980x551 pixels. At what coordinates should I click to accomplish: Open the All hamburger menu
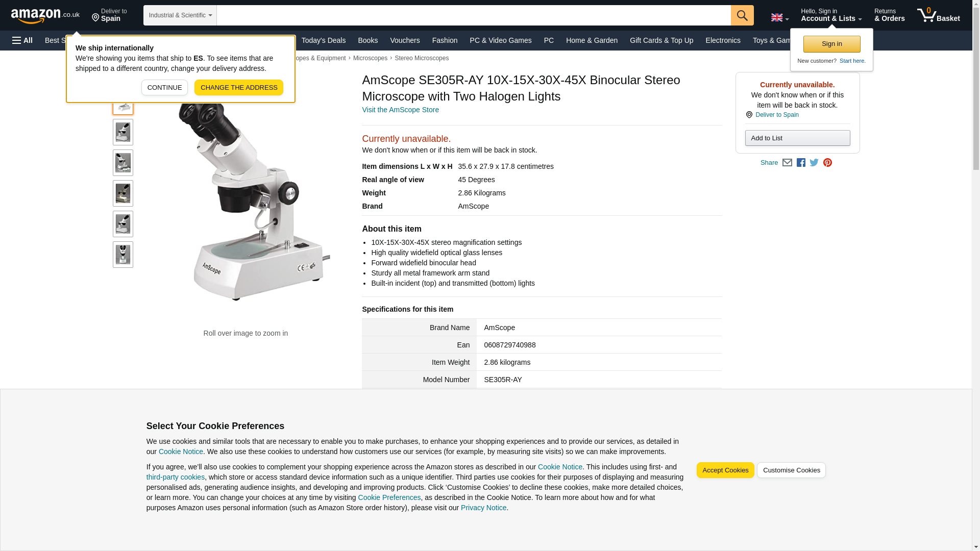[x=22, y=40]
